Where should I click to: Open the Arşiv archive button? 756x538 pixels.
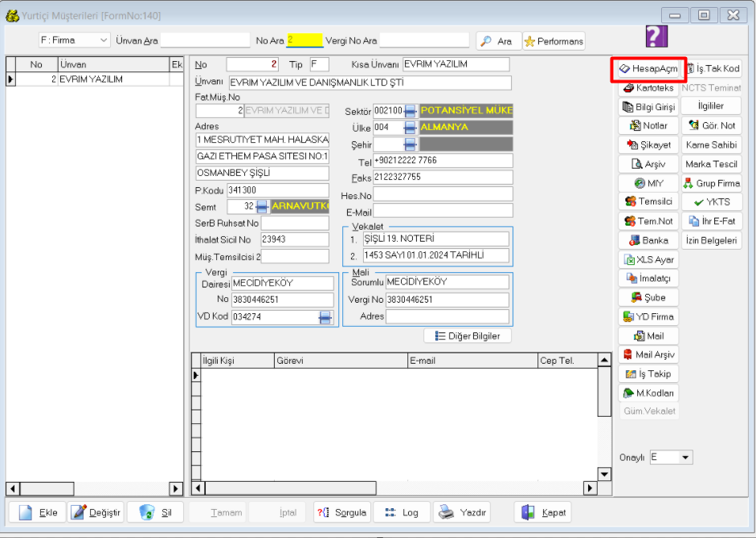(x=648, y=165)
